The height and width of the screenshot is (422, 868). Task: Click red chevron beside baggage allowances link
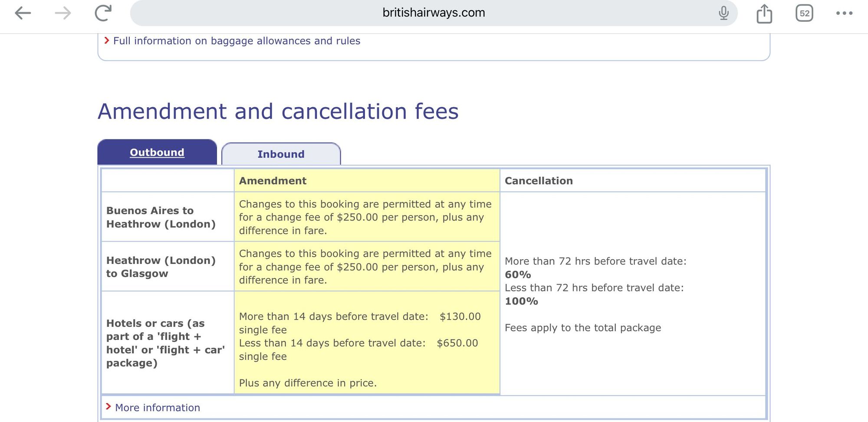107,40
